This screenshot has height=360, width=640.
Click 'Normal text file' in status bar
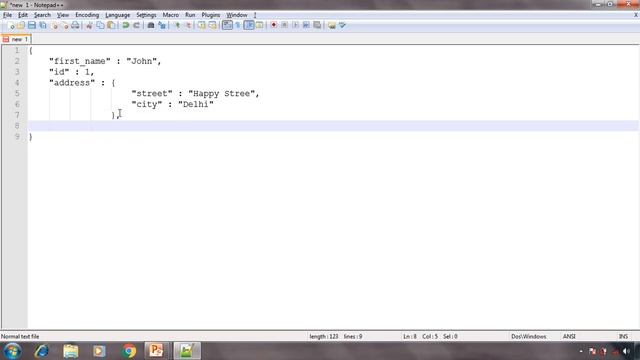coord(20,337)
